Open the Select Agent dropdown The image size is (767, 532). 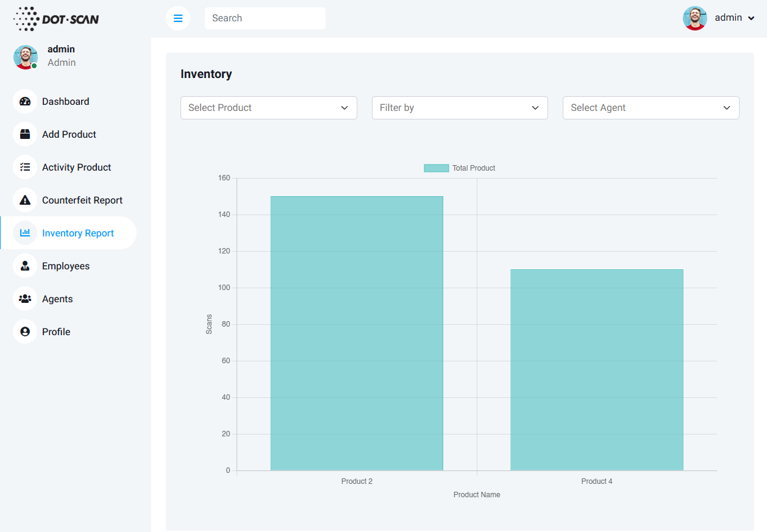pos(651,108)
